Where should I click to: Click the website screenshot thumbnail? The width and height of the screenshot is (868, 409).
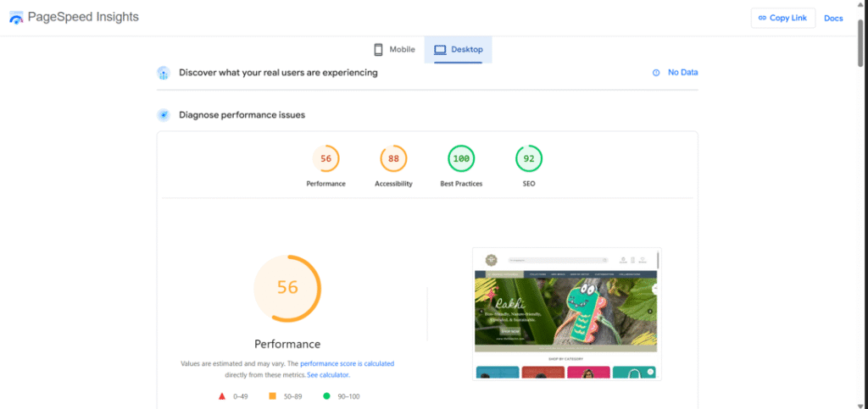click(566, 313)
